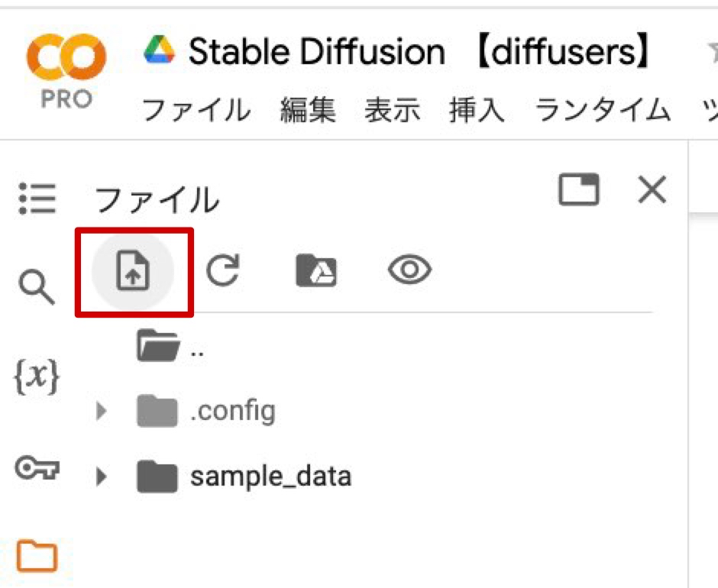Expand the .config folder arrow
Screen dimensions: 718x588
[x=100, y=412]
